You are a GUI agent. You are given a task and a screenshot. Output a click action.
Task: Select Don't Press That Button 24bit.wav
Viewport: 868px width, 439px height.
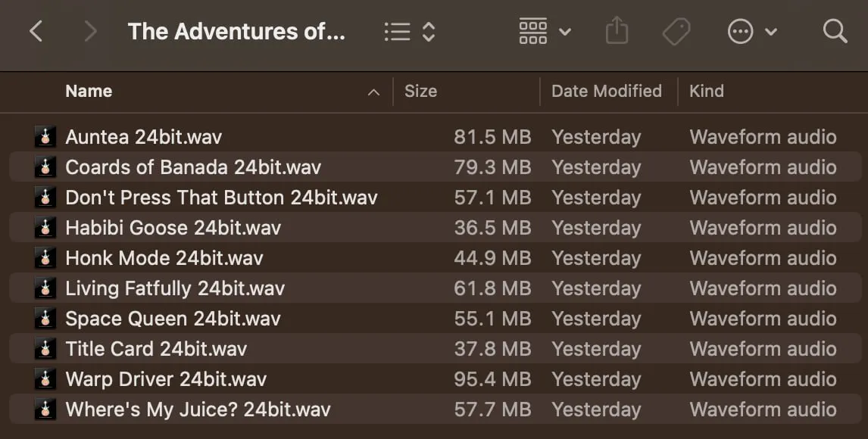pos(435,198)
